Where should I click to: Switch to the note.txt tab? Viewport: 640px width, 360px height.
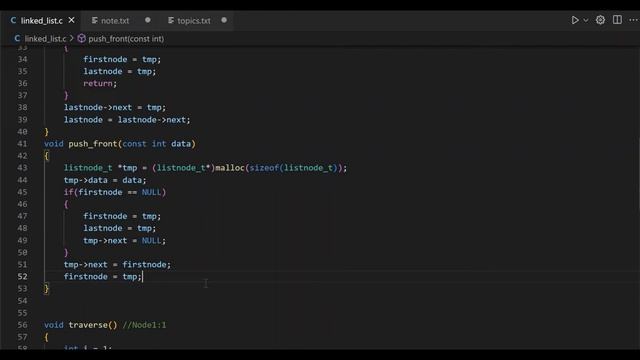tap(115, 20)
